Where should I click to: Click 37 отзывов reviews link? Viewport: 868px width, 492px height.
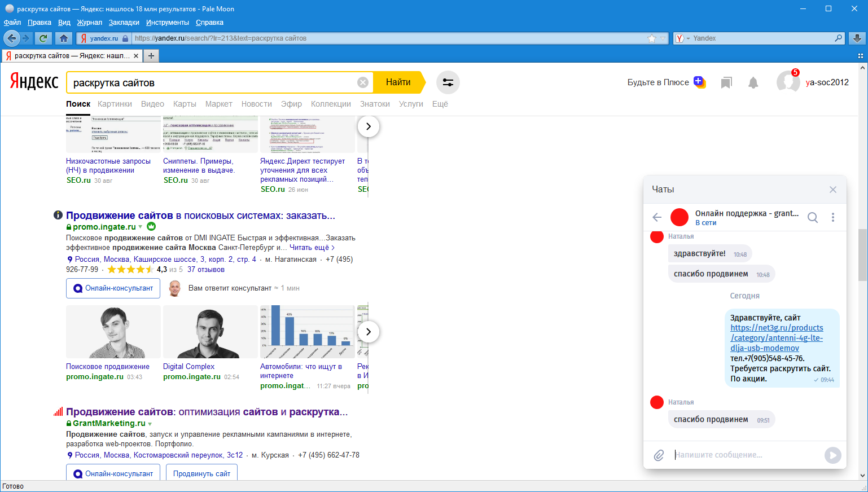[206, 269]
